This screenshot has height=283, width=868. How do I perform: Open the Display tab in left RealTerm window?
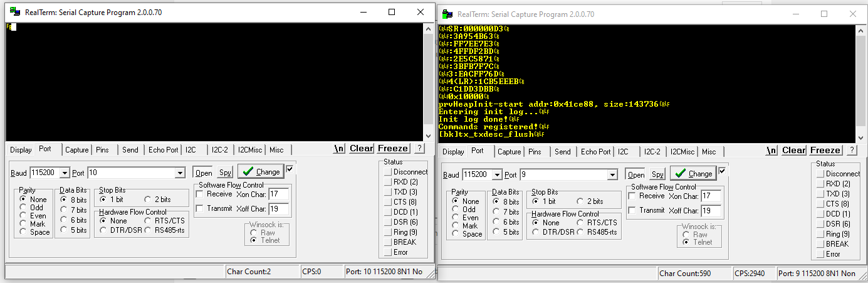tap(21, 149)
